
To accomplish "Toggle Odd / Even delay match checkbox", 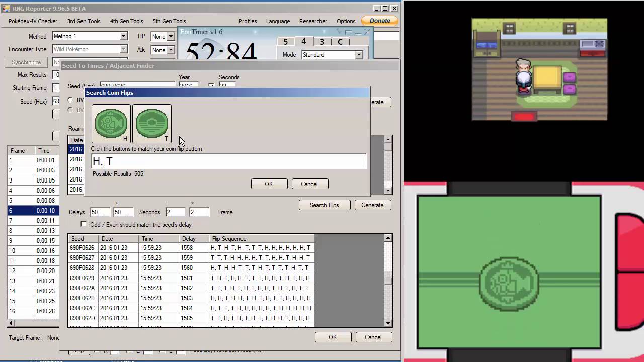I will (84, 224).
